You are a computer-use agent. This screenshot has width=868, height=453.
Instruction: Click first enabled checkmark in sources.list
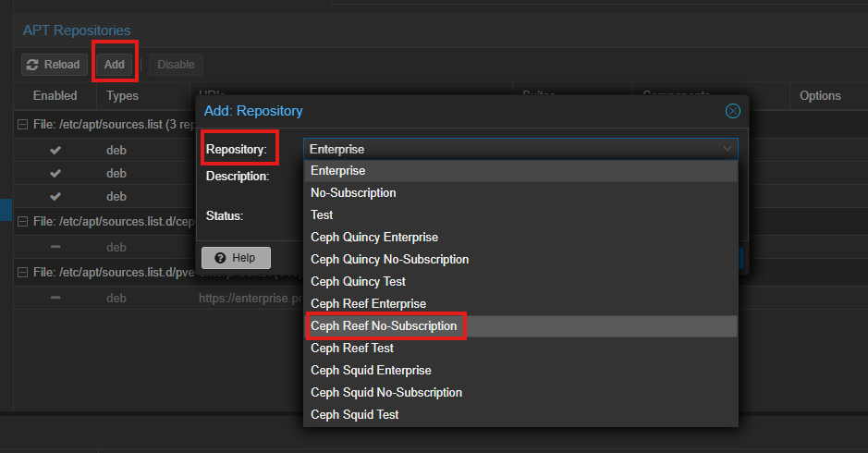coord(55,150)
